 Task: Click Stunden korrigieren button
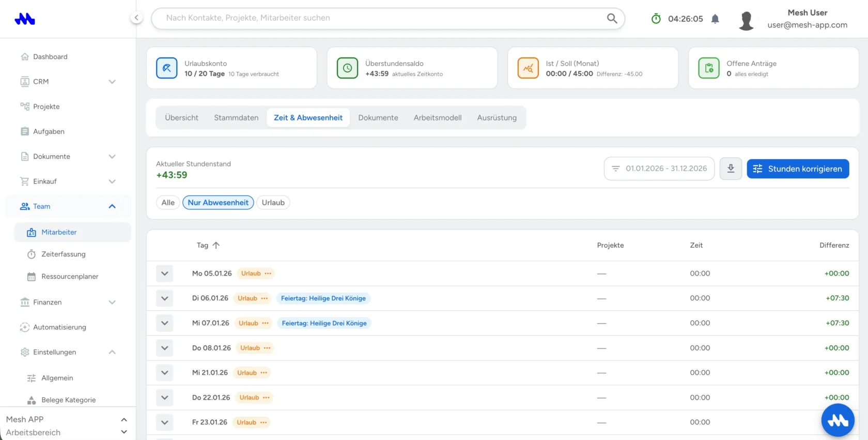798,169
